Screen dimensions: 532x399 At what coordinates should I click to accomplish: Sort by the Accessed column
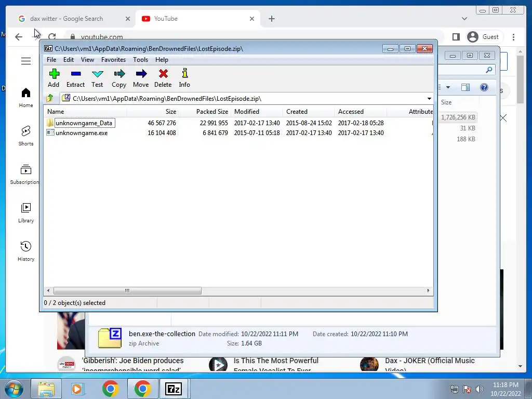tap(361, 112)
